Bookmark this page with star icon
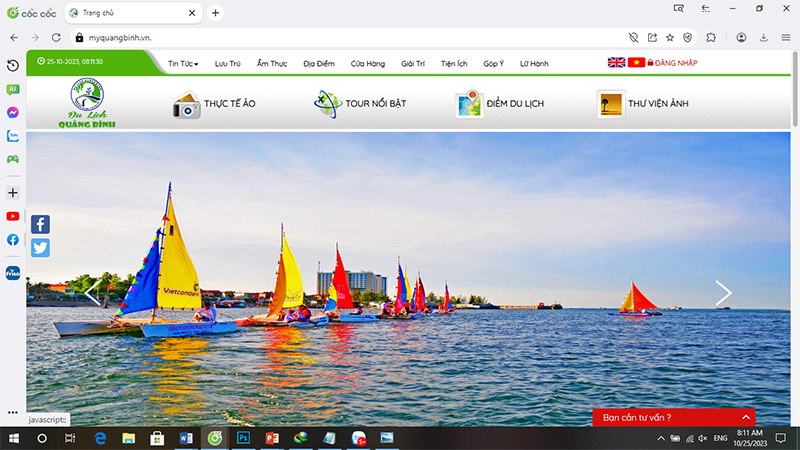 pos(670,37)
